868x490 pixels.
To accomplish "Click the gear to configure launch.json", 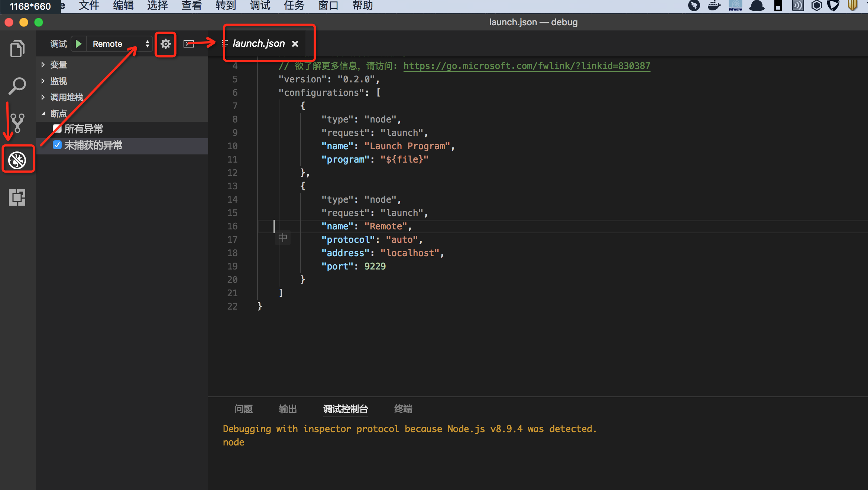I will (165, 44).
